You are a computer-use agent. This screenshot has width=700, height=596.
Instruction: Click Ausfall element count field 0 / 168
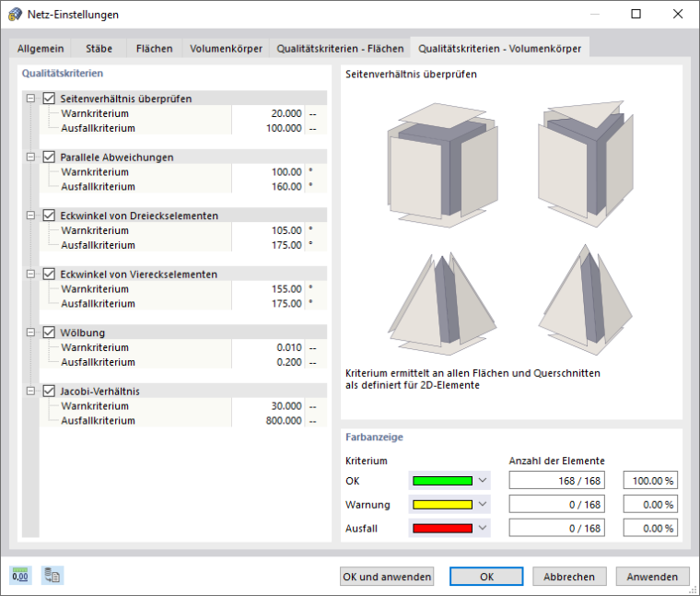(x=556, y=528)
